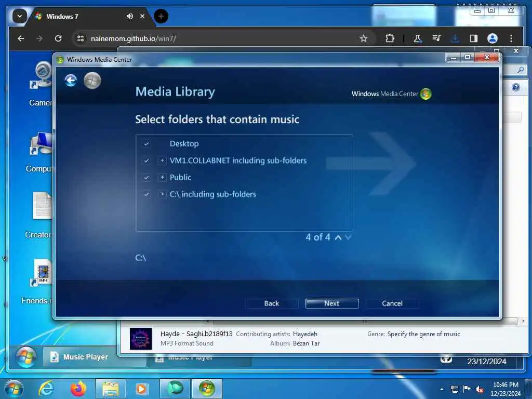
Task: Click the list up arrow next to 4 of 4
Action: coord(338,237)
